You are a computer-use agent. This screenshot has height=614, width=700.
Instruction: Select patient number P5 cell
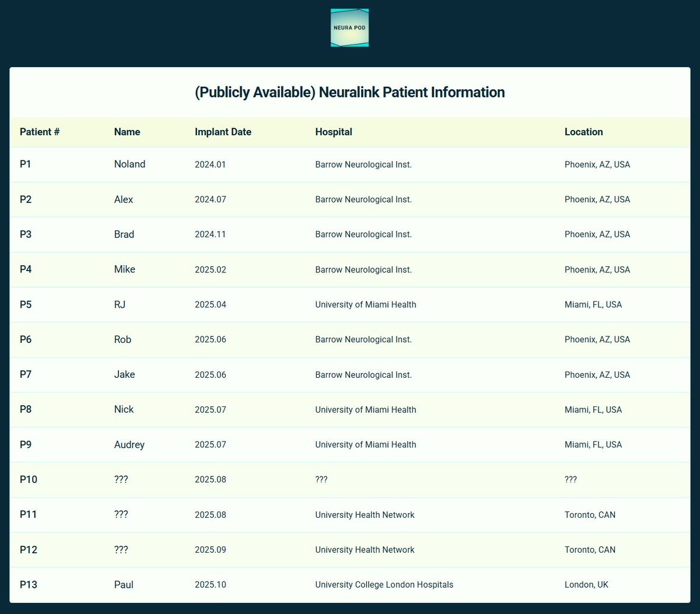point(26,304)
